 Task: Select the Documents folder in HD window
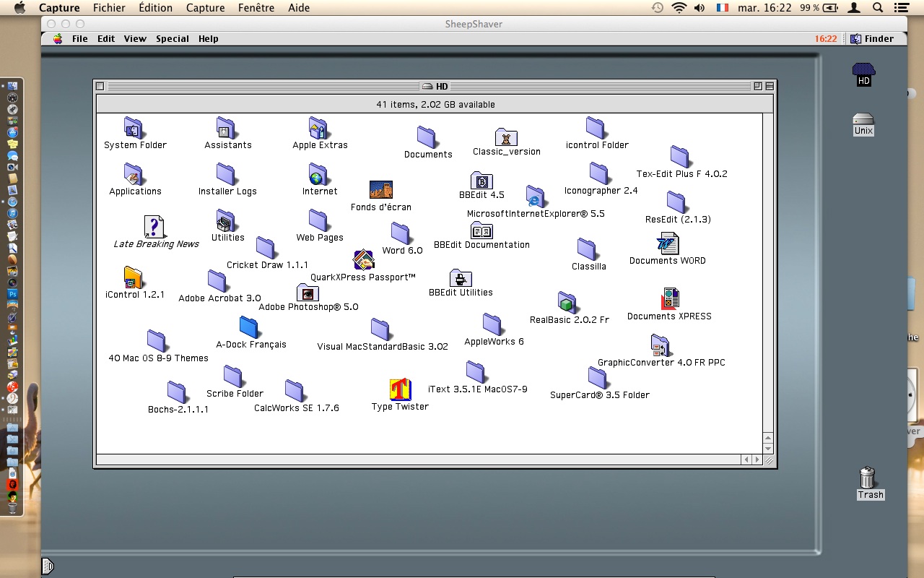427,137
